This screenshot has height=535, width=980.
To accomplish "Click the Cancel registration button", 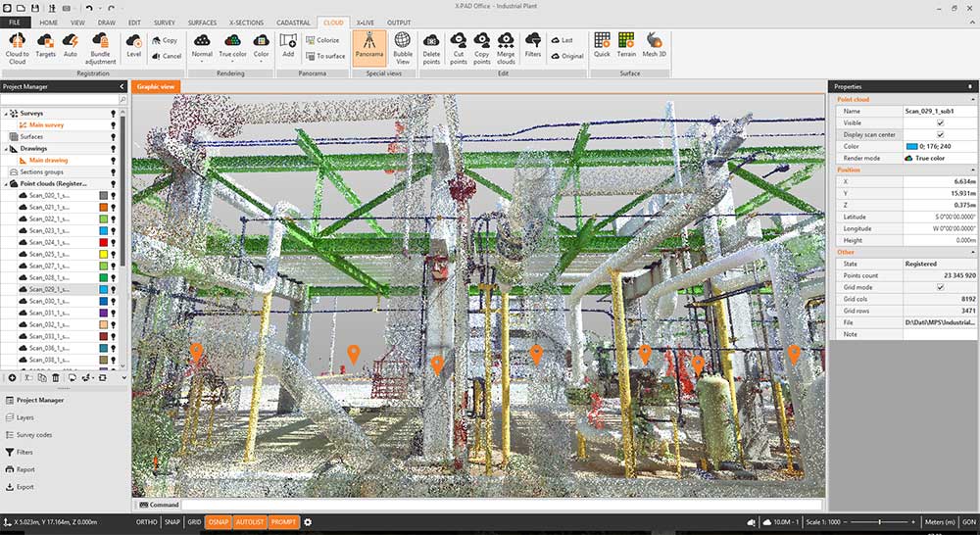I will pyautogui.click(x=166, y=56).
